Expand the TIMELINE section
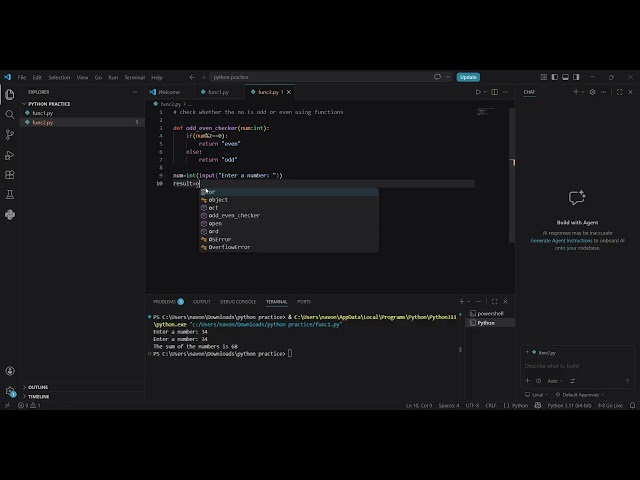The image size is (640, 480). tap(36, 396)
